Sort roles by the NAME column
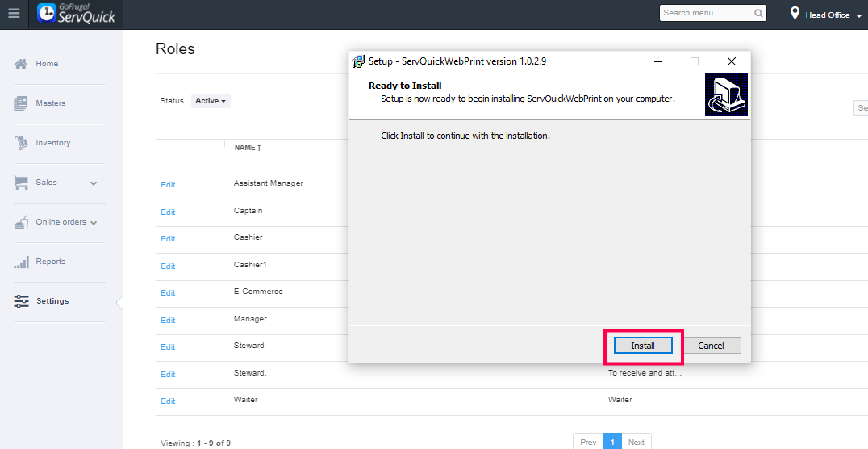Viewport: 868px width, 449px height. [247, 148]
